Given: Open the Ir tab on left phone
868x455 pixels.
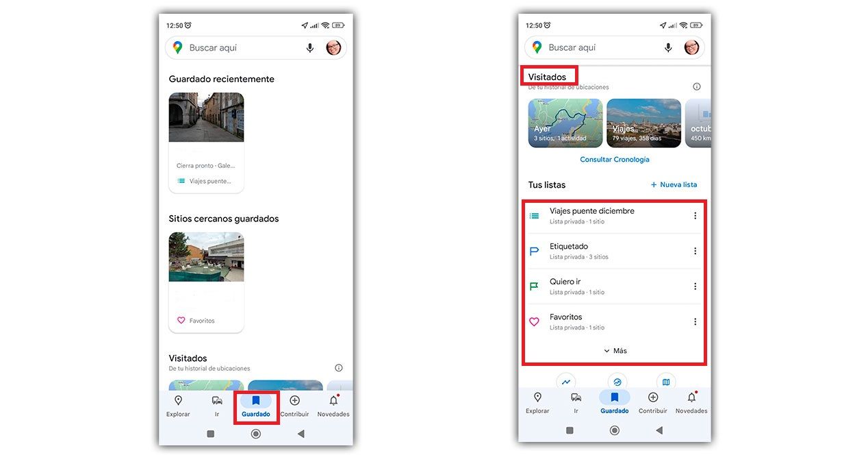Looking at the screenshot, I should (x=217, y=406).
